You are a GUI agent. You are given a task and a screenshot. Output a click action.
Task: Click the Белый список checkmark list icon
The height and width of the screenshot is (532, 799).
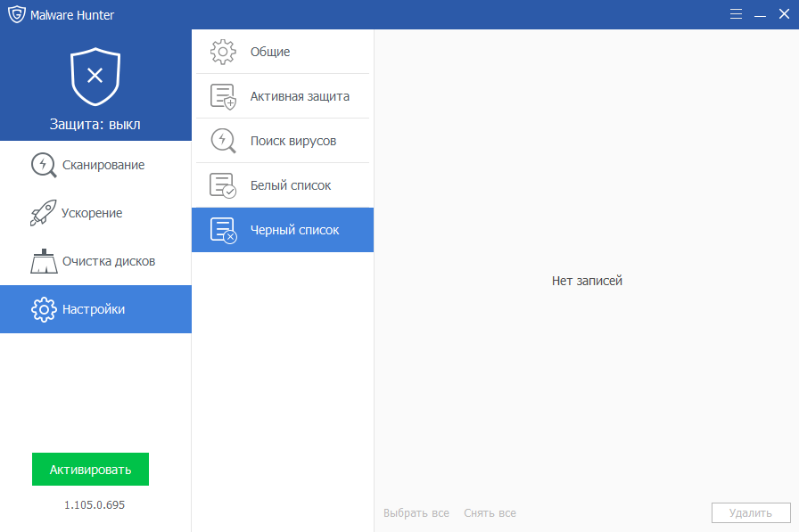pyautogui.click(x=223, y=185)
